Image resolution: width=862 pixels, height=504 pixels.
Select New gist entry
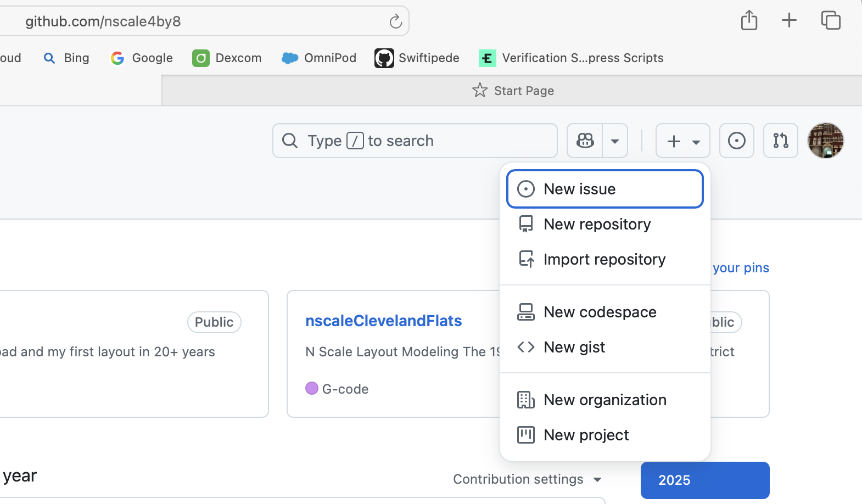[x=605, y=347]
